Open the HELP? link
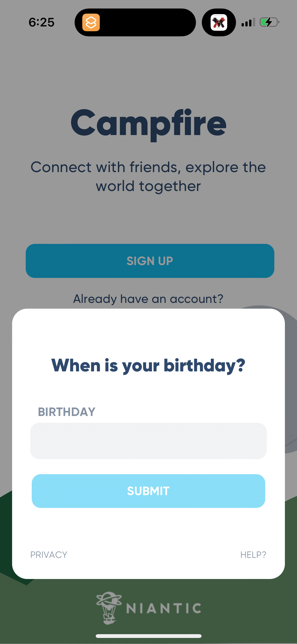 point(253,555)
